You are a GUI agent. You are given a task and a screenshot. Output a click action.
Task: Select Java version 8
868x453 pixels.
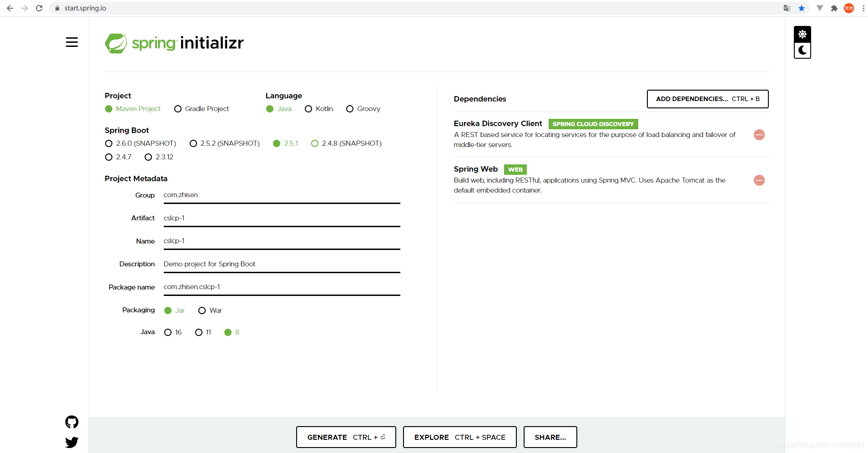(232, 332)
